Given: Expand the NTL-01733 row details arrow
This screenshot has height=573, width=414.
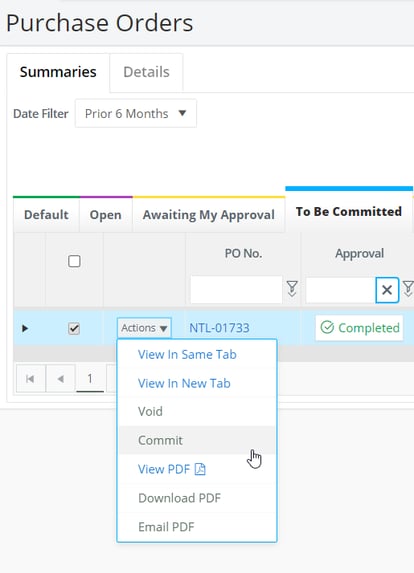Looking at the screenshot, I should [25, 328].
